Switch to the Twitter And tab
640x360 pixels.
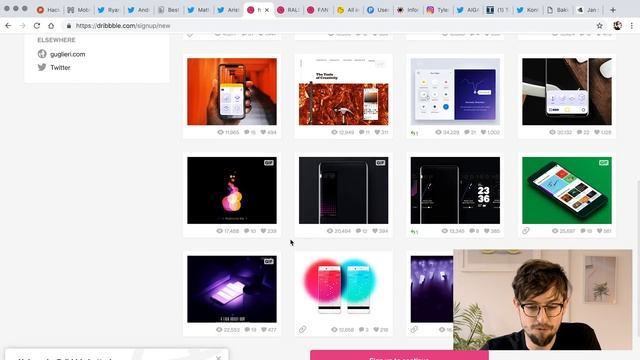click(x=139, y=10)
